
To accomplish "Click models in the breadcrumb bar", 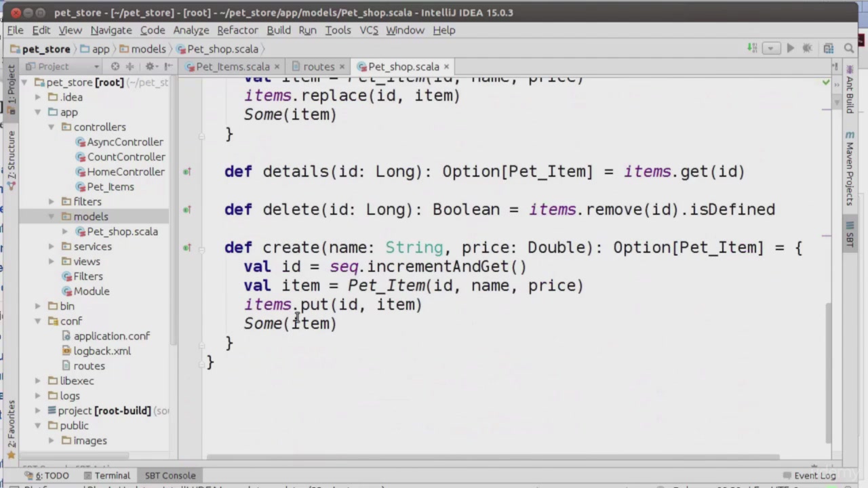I will click(x=142, y=49).
